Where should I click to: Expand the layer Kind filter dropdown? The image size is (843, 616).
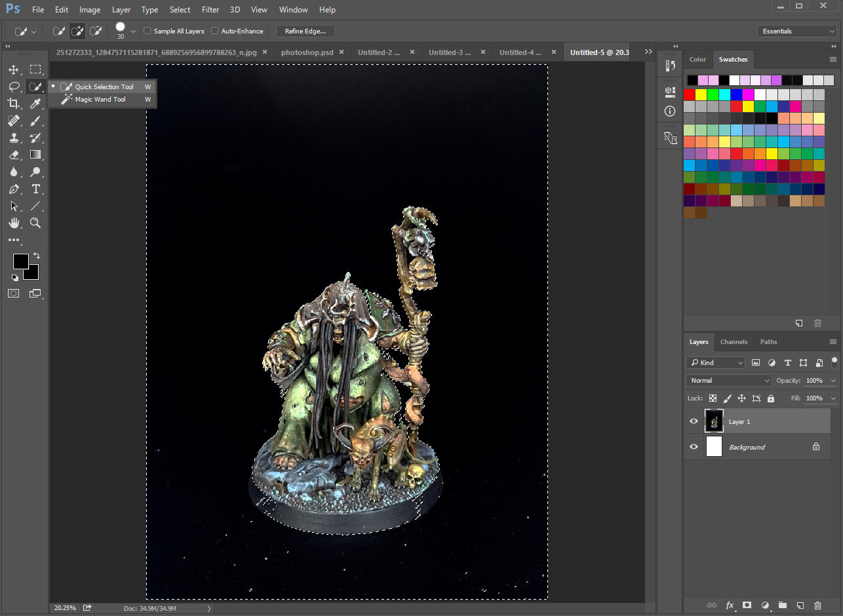(716, 362)
